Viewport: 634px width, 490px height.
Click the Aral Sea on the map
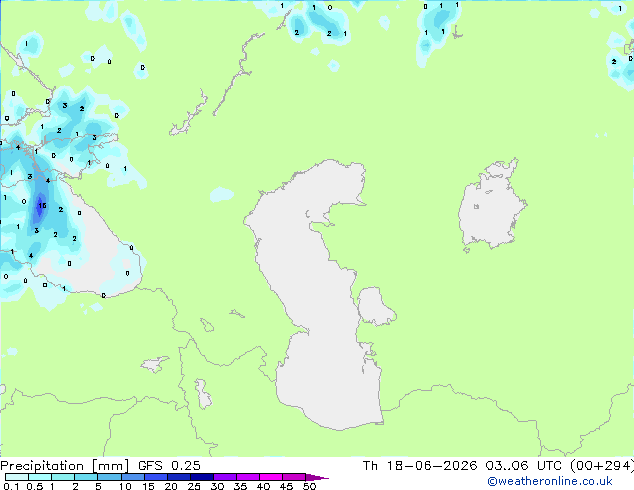(492, 204)
